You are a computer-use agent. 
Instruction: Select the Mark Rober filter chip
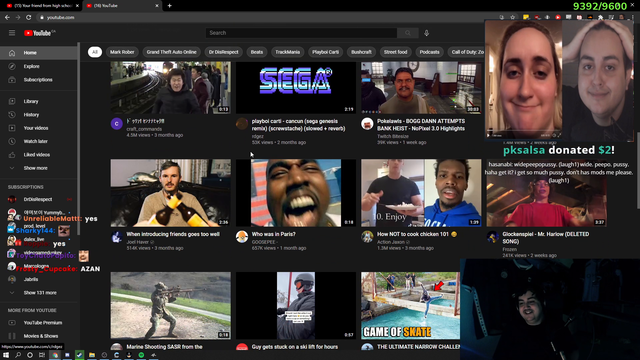click(122, 52)
